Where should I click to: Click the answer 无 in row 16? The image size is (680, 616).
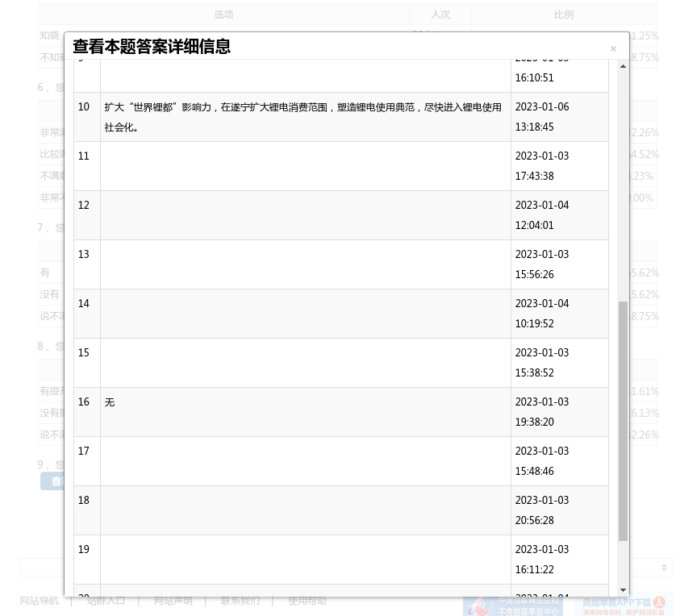click(x=110, y=402)
